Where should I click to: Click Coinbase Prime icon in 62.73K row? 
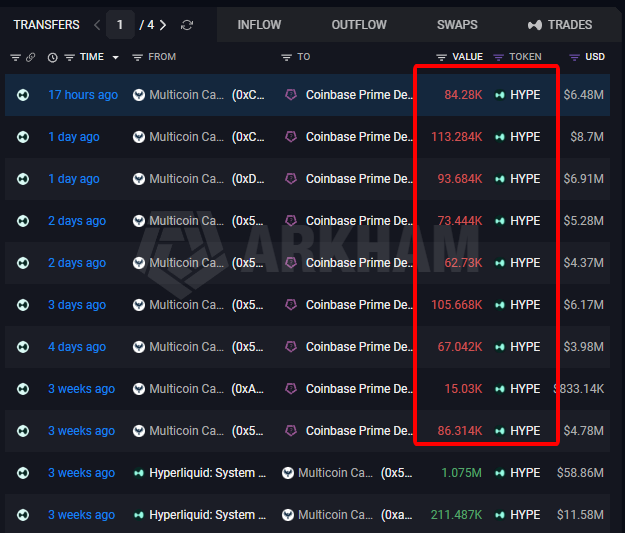click(291, 263)
